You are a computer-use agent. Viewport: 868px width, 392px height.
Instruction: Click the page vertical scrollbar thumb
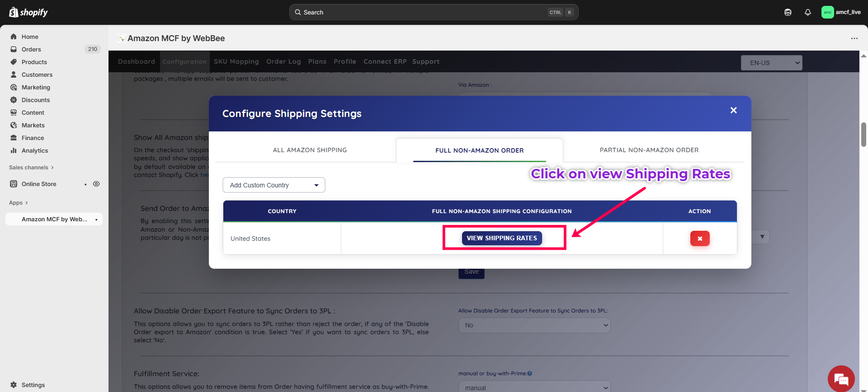tap(863, 134)
